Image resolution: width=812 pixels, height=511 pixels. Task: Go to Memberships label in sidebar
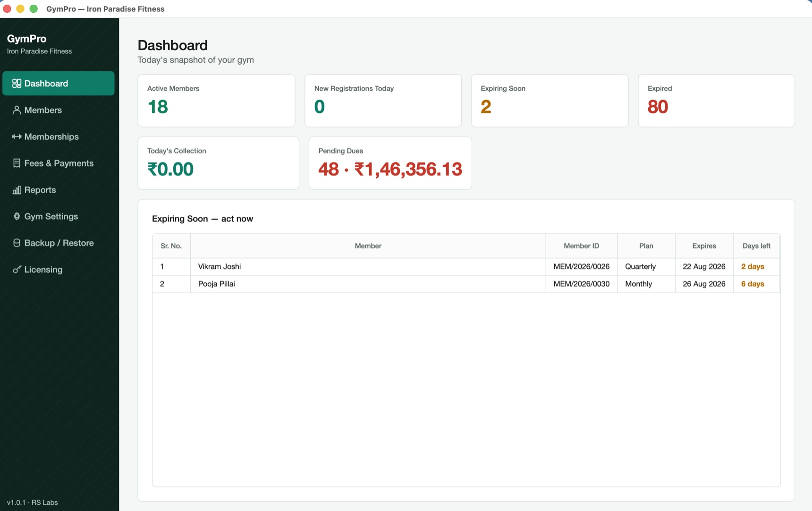(x=51, y=136)
